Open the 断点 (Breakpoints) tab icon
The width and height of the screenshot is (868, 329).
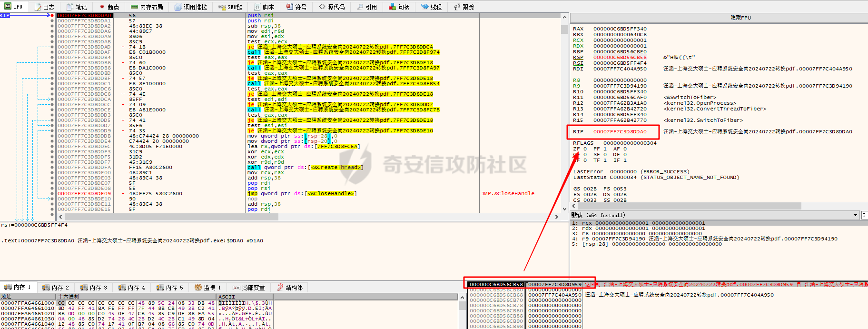tap(102, 7)
